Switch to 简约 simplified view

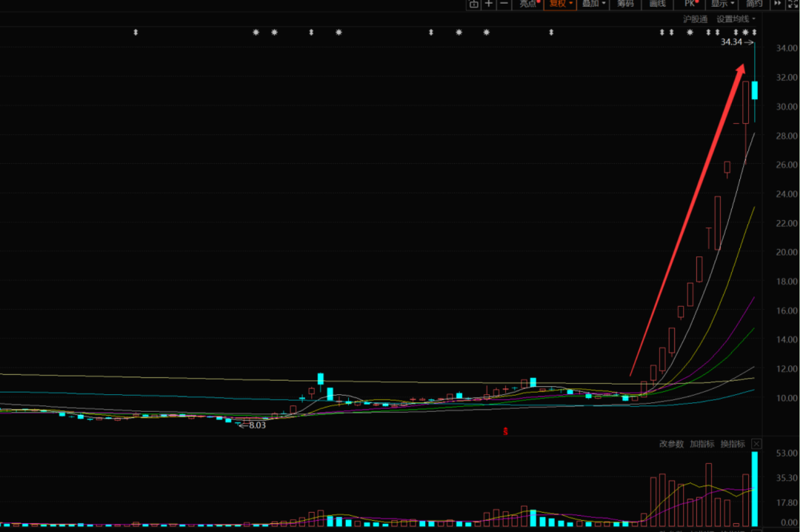[754, 4]
